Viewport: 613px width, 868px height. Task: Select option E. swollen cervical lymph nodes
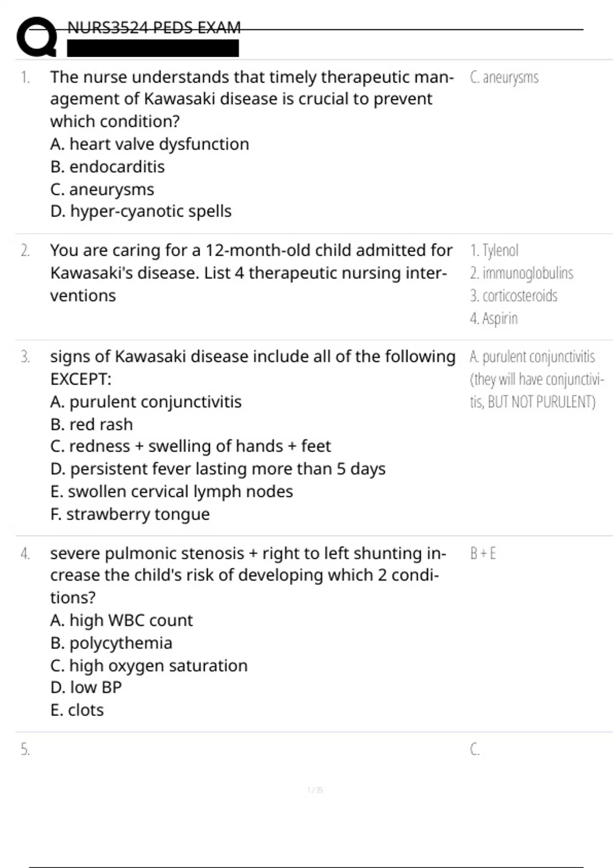pyautogui.click(x=172, y=492)
